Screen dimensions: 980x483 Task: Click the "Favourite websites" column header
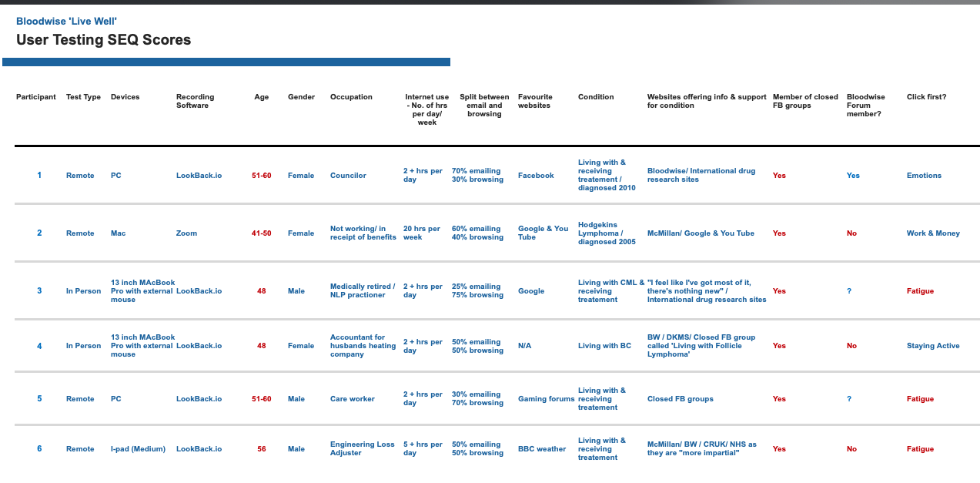[535, 101]
